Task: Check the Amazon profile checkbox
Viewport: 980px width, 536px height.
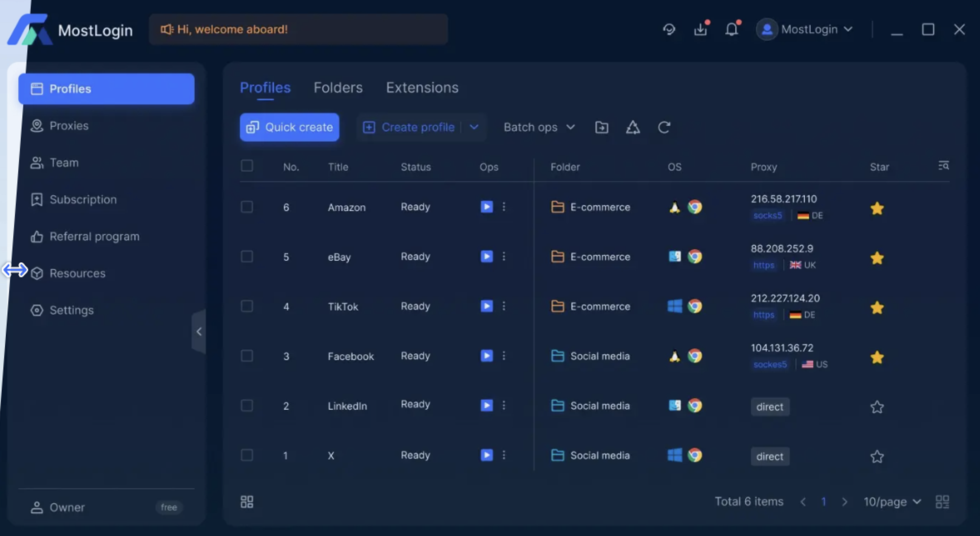Action: 247,207
